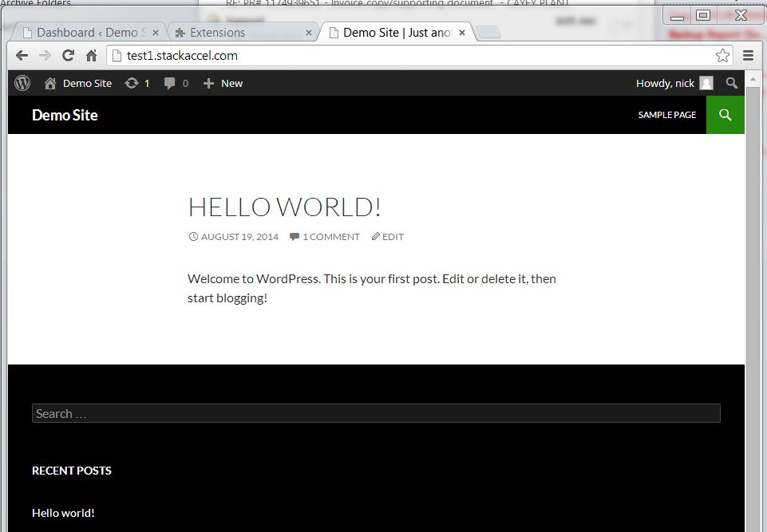Viewport: 767px width, 532px height.
Task: Open the updates icon showing 1 pending update
Action: [136, 82]
